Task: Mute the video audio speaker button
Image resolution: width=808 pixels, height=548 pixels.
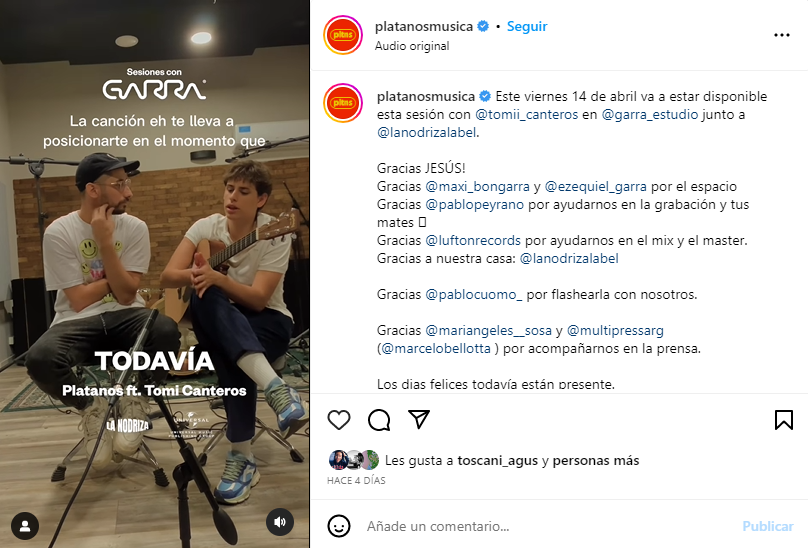Action: coord(280,522)
